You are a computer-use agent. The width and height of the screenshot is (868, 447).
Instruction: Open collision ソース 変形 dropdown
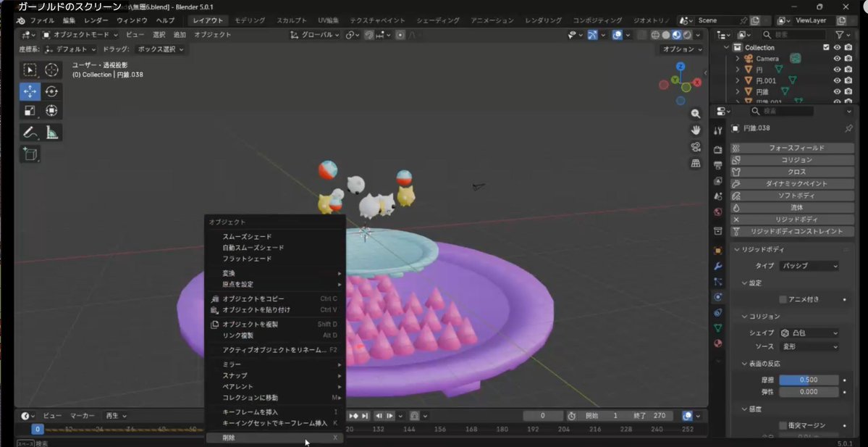pyautogui.click(x=809, y=346)
